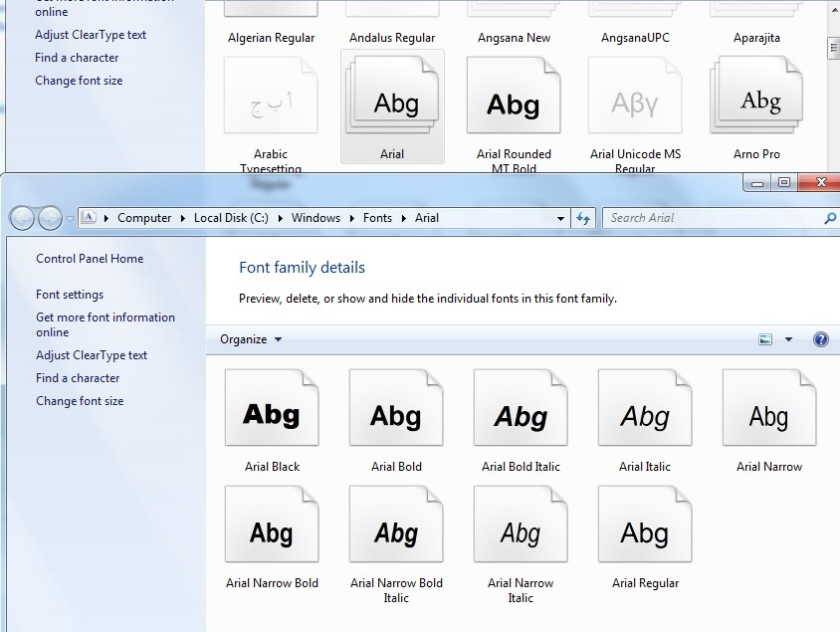
Task: Open Change font size in front window
Action: [80, 401]
